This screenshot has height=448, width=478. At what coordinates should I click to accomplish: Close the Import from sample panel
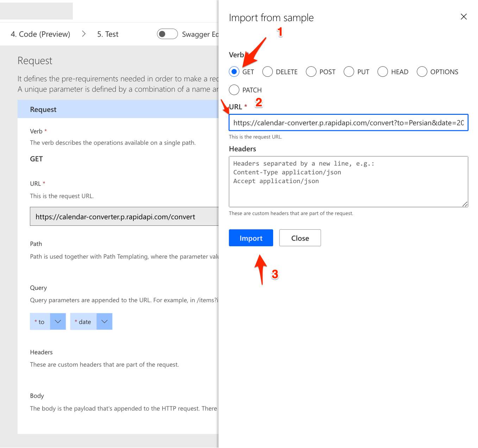(464, 17)
